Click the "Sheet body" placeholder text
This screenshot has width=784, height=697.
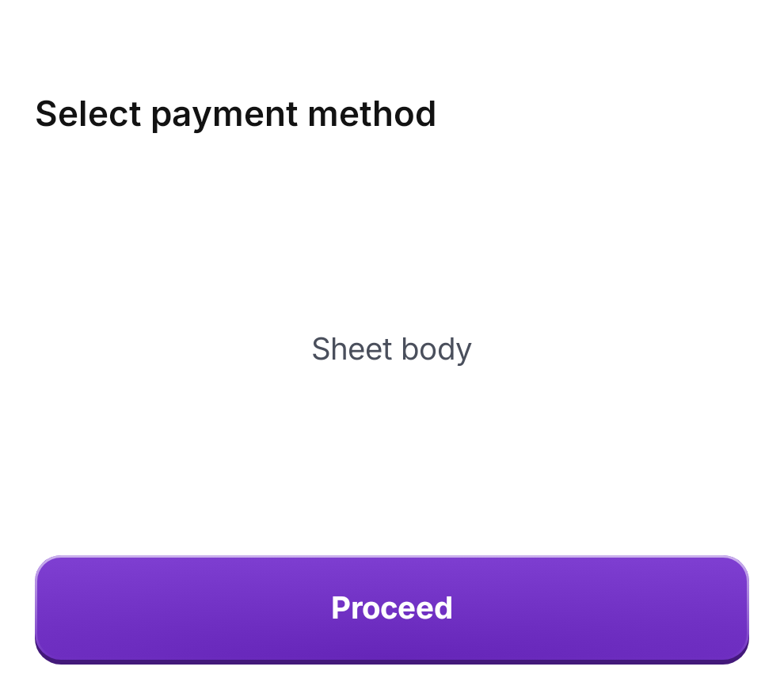click(x=391, y=349)
